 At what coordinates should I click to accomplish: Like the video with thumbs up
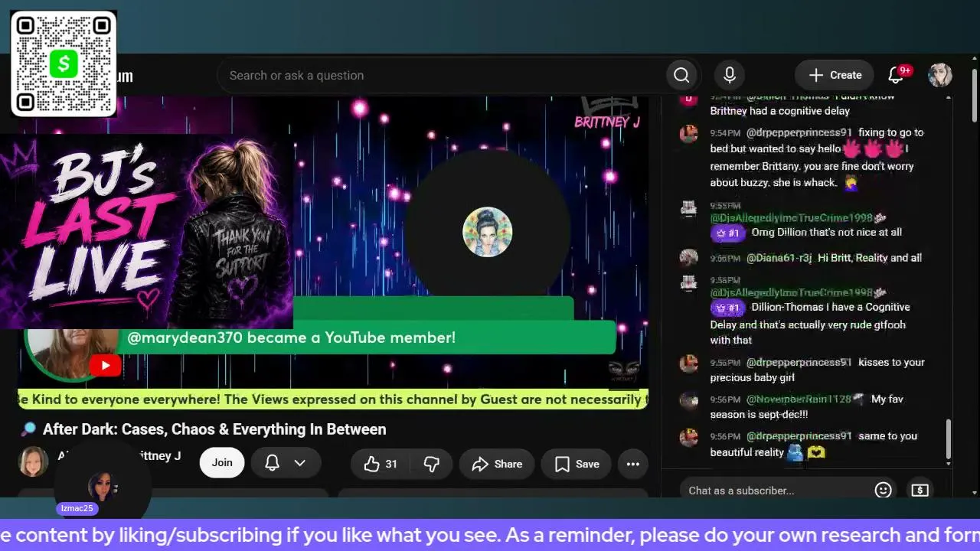[381, 464]
